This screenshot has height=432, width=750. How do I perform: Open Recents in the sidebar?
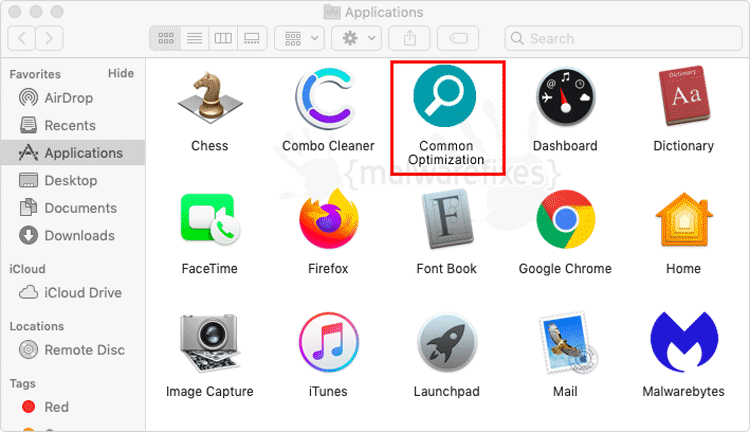[x=72, y=125]
